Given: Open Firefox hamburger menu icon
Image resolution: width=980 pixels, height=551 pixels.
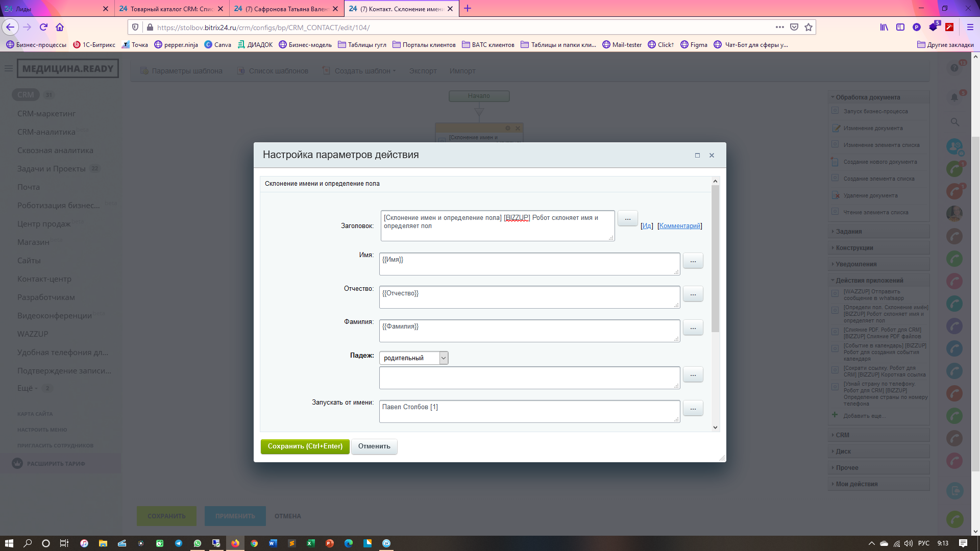Looking at the screenshot, I should [x=970, y=27].
